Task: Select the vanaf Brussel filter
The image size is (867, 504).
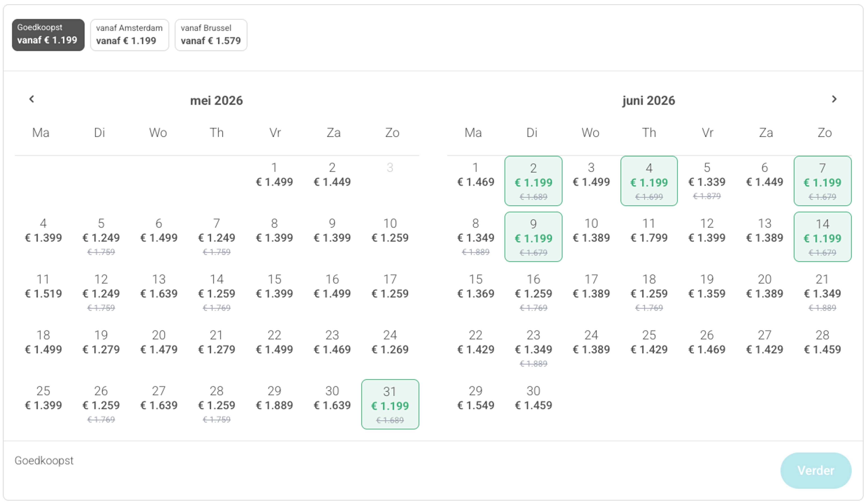Action: click(x=211, y=35)
